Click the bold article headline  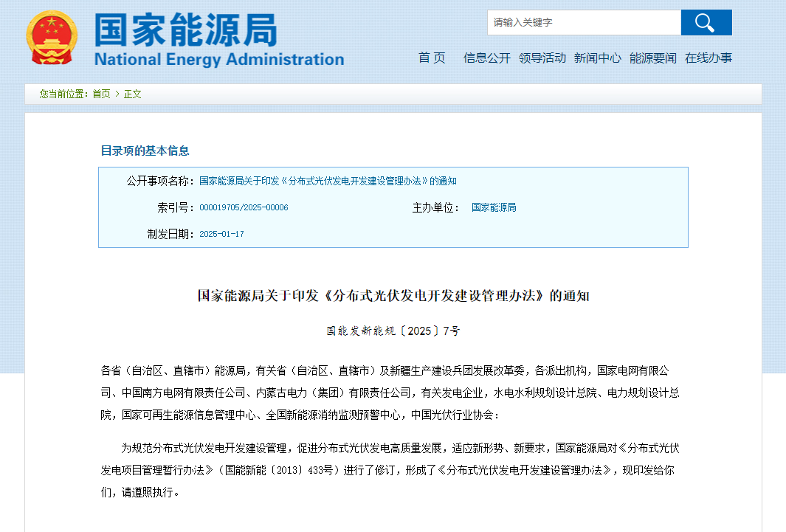point(393,297)
